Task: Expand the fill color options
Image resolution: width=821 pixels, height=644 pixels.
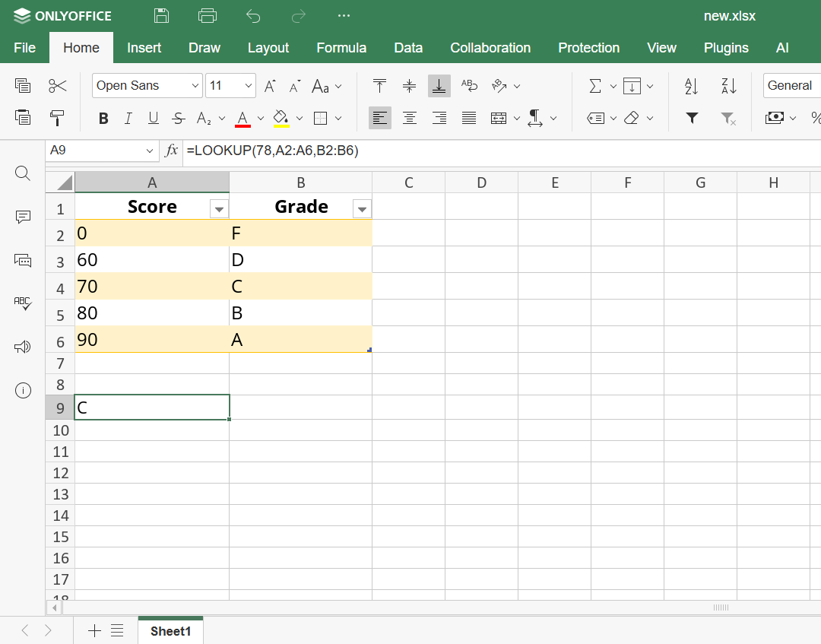Action: pyautogui.click(x=298, y=118)
